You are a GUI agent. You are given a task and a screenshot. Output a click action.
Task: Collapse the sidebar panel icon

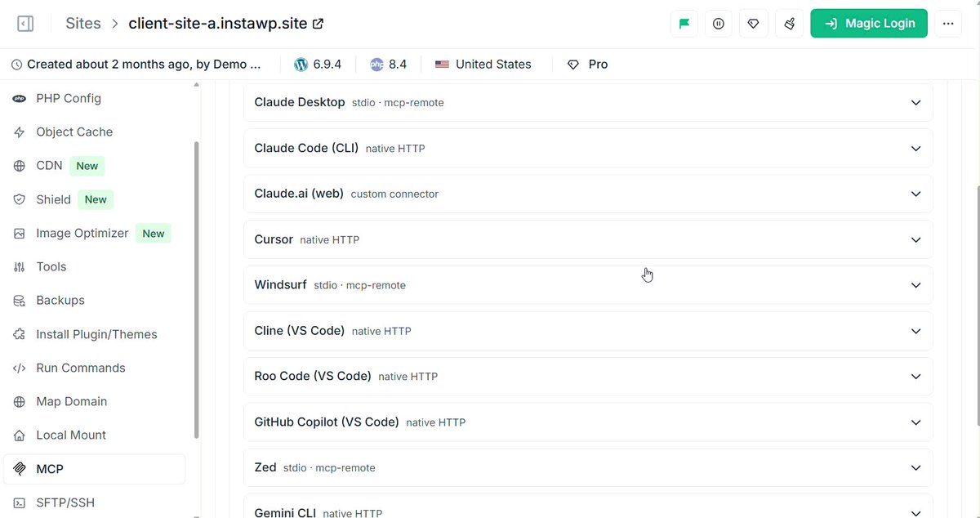pyautogui.click(x=25, y=23)
